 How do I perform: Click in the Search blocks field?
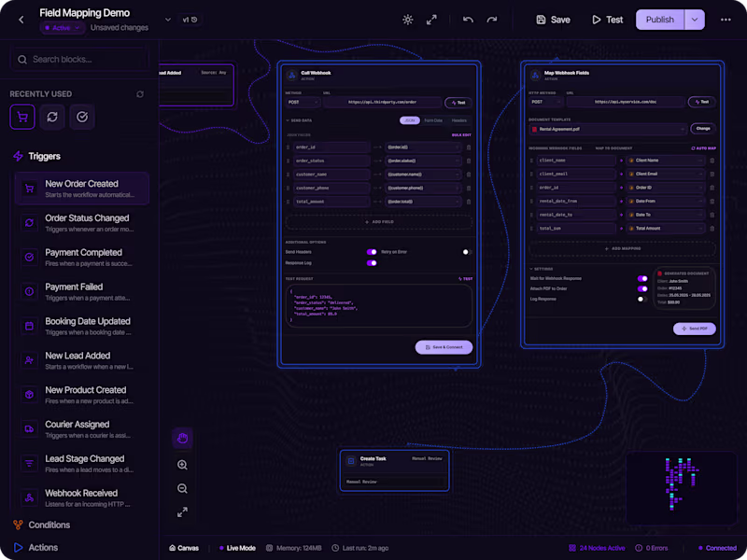pos(79,60)
